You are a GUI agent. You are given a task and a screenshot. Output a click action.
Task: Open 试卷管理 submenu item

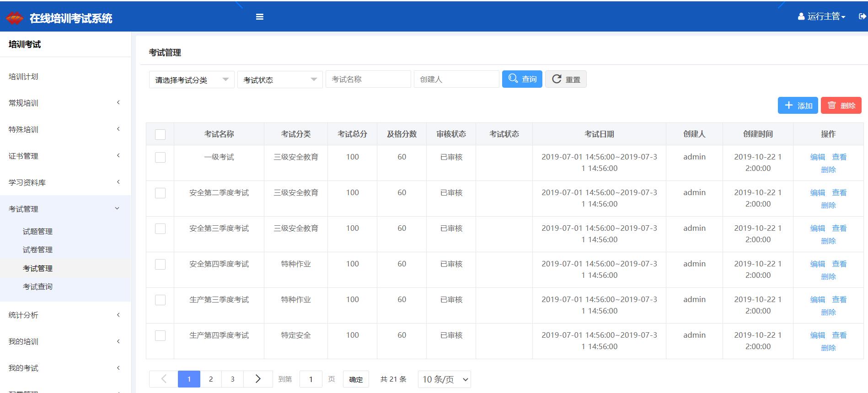[x=38, y=250]
